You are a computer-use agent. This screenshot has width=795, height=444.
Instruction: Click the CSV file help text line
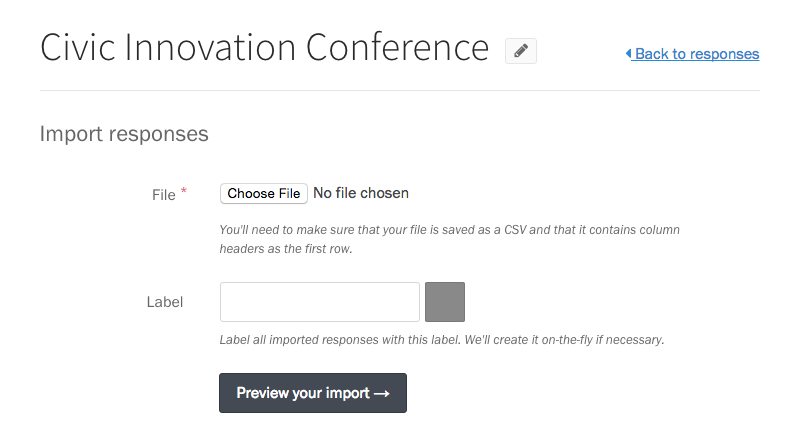click(449, 230)
